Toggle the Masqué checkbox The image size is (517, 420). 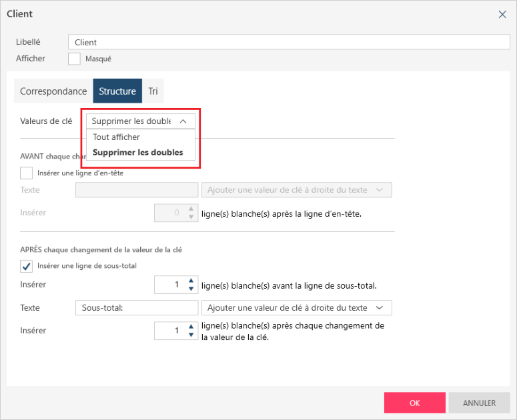(75, 59)
